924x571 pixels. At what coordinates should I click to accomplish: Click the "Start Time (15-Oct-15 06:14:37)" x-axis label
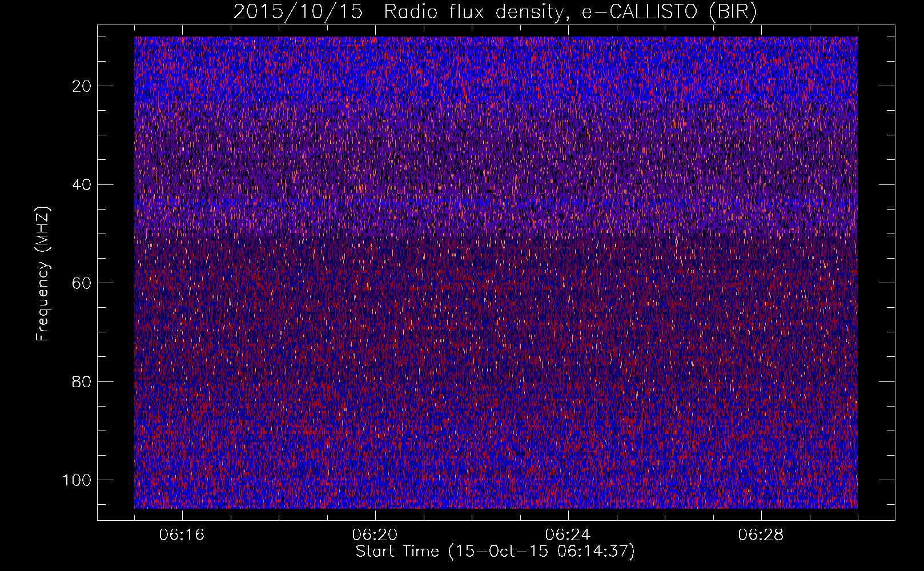(495, 552)
